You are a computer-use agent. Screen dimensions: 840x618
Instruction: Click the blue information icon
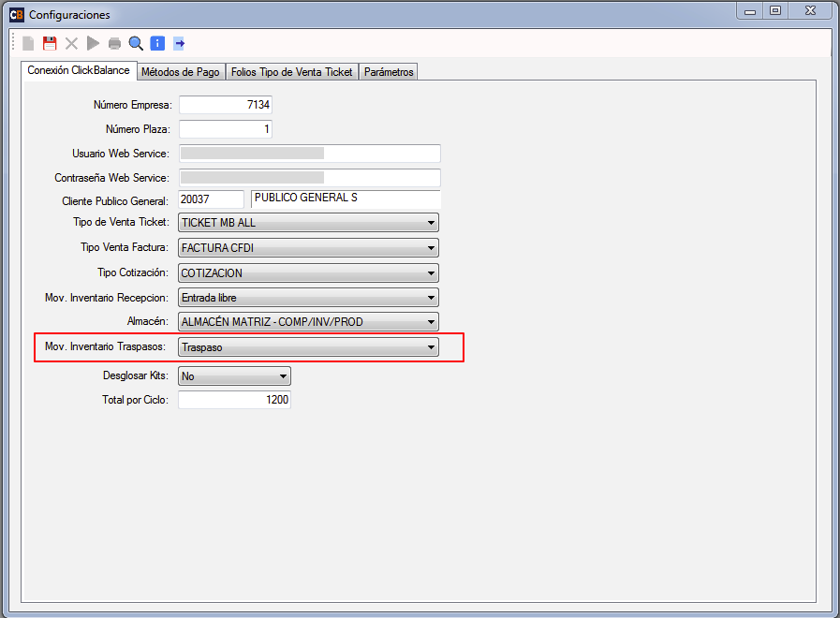[157, 43]
